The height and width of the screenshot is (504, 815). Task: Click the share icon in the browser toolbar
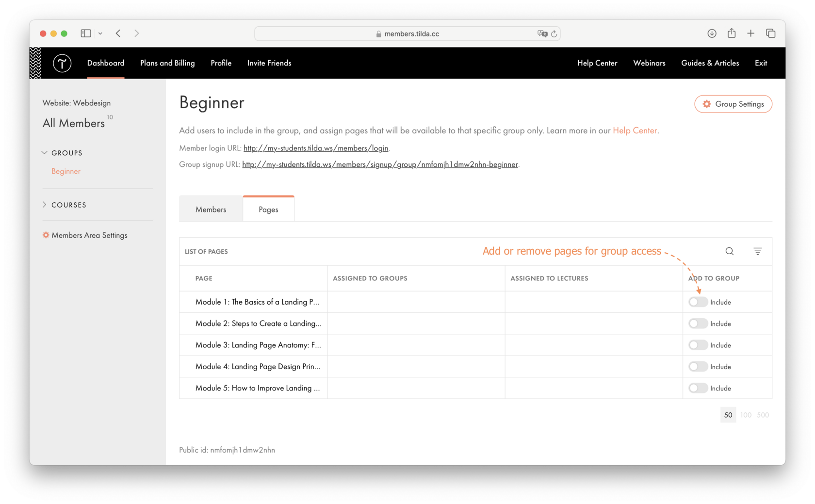[732, 33]
